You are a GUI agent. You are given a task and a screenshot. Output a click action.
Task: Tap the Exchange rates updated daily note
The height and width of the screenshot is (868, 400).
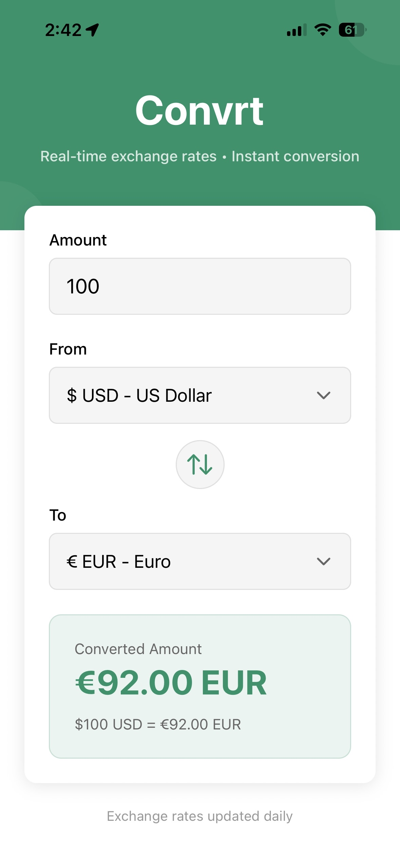point(200,816)
